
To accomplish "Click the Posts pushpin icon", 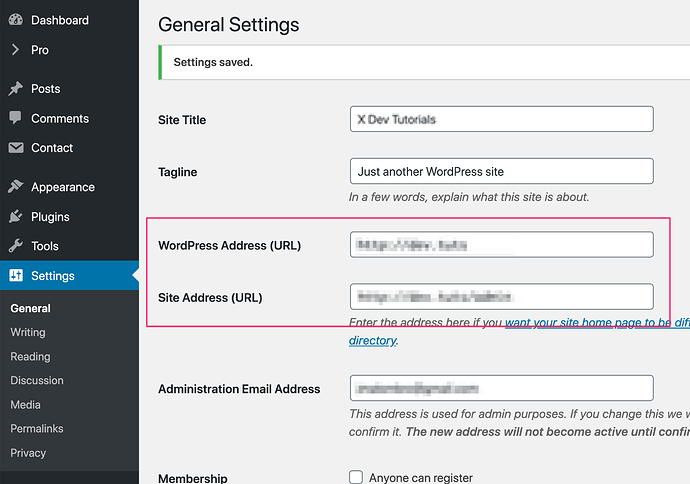I will (16, 88).
